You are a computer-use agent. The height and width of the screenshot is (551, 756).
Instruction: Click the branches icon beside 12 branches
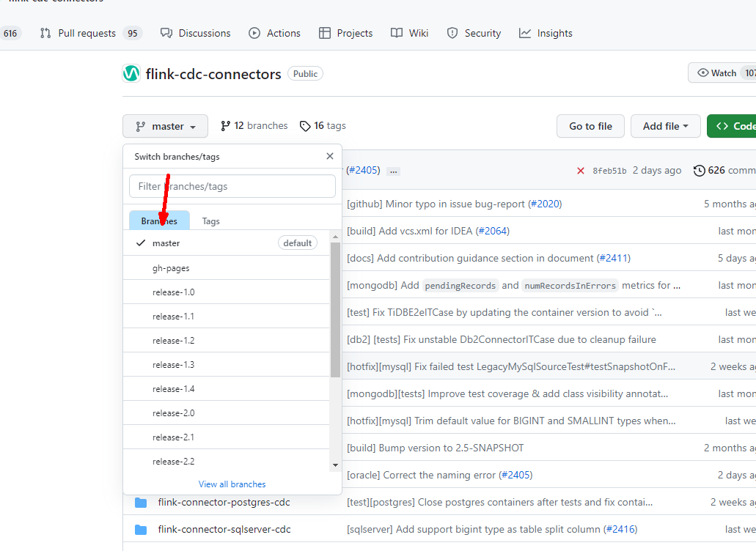(x=226, y=126)
